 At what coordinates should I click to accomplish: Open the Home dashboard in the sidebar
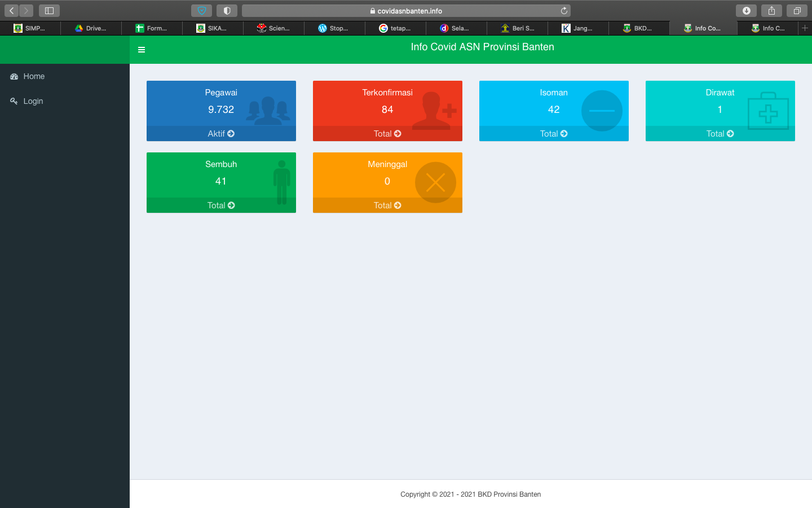coord(34,76)
